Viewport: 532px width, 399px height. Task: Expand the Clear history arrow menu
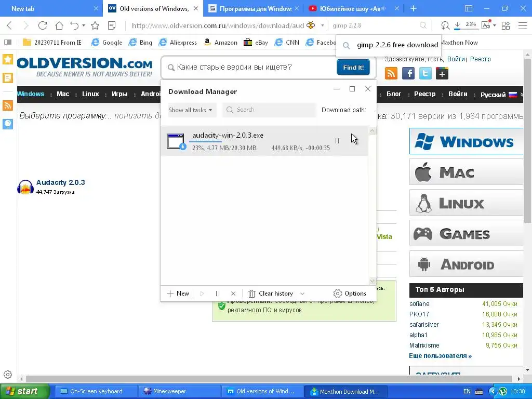click(302, 294)
